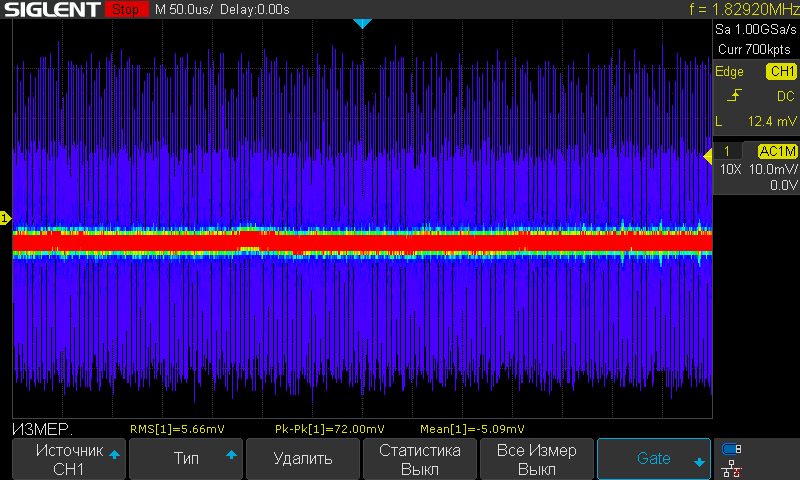
Task: Click the blue trigger position marker at top
Action: [x=363, y=23]
